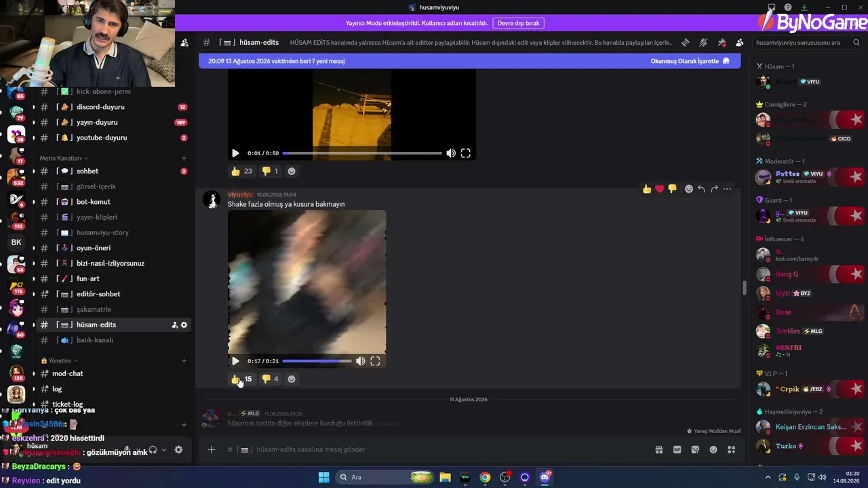868x488 pixels.
Task: Quick-react thumbs down in message hover toolbar
Action: pos(672,189)
